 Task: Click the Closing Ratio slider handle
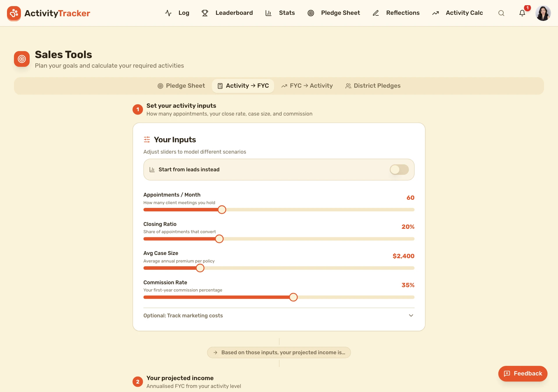pyautogui.click(x=219, y=239)
